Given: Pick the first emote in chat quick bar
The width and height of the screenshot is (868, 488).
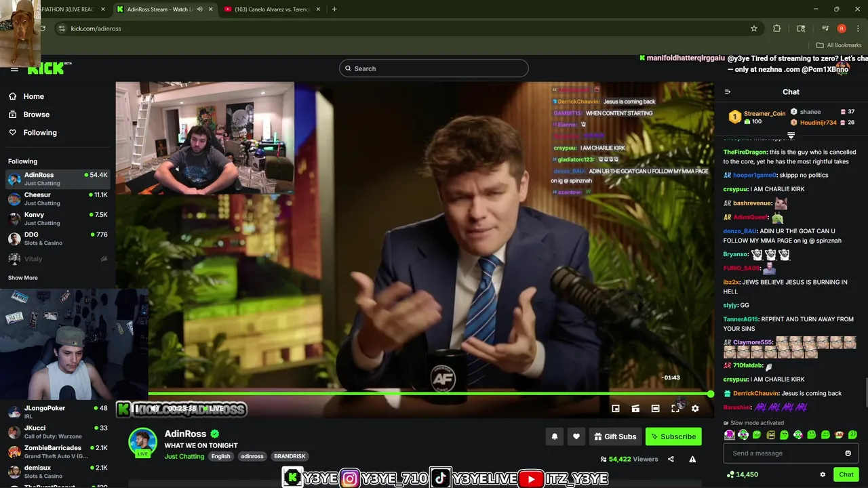Looking at the screenshot, I should tap(730, 434).
